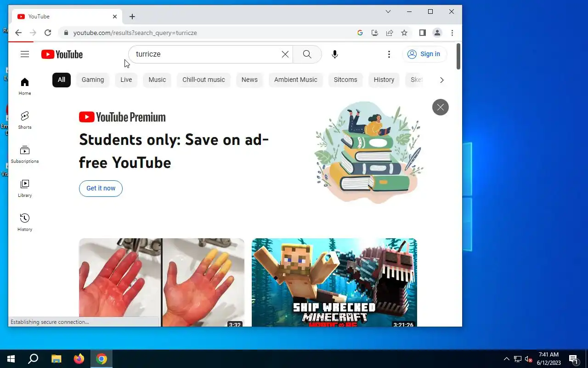Select the History filter chip

[384, 80]
